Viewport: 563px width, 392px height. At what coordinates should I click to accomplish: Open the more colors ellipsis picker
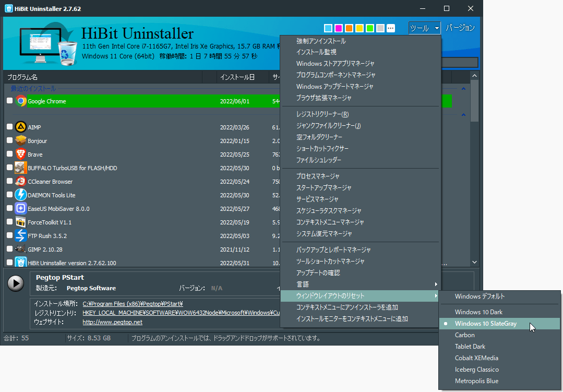click(390, 28)
